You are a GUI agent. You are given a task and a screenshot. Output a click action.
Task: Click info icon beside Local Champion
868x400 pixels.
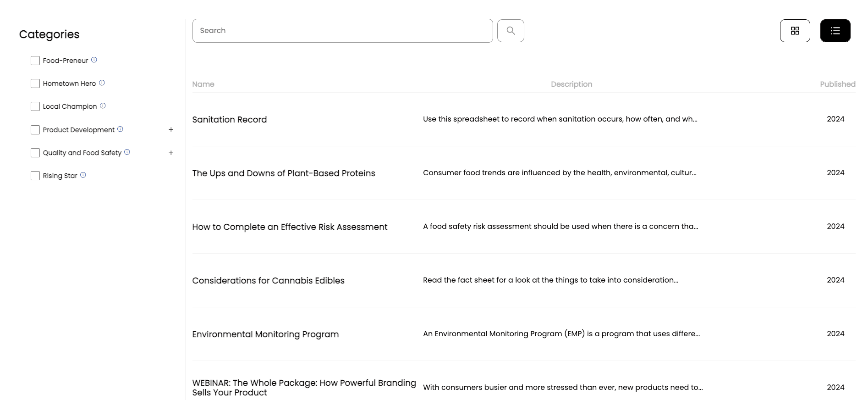tap(103, 106)
